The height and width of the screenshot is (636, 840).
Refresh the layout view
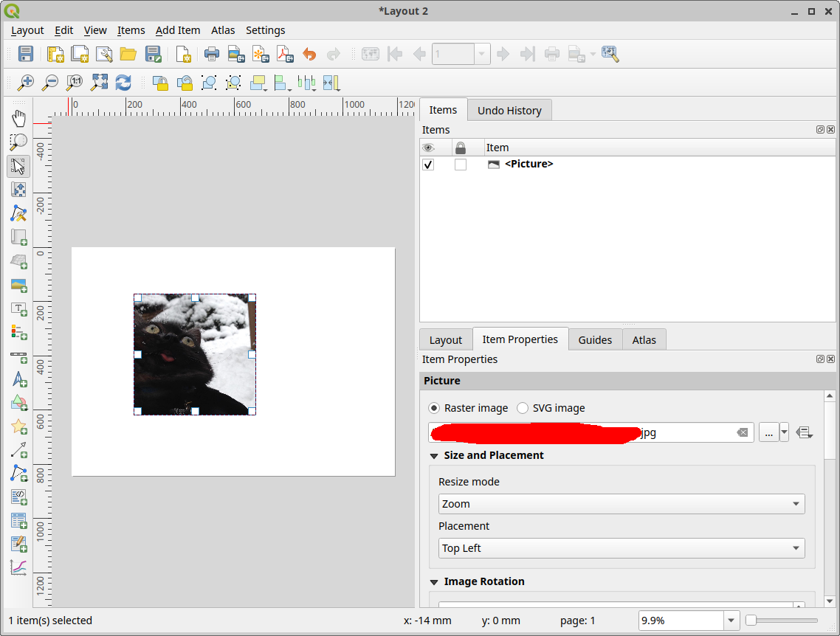pyautogui.click(x=123, y=83)
